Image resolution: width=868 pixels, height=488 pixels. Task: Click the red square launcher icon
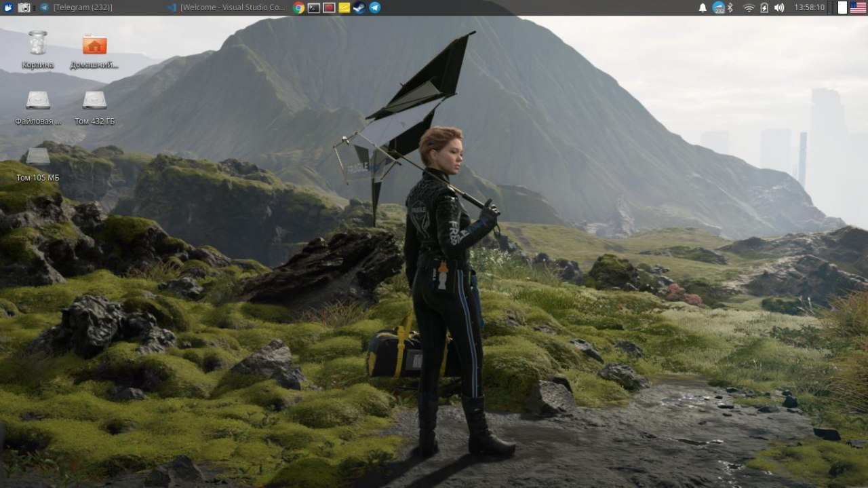coord(329,7)
